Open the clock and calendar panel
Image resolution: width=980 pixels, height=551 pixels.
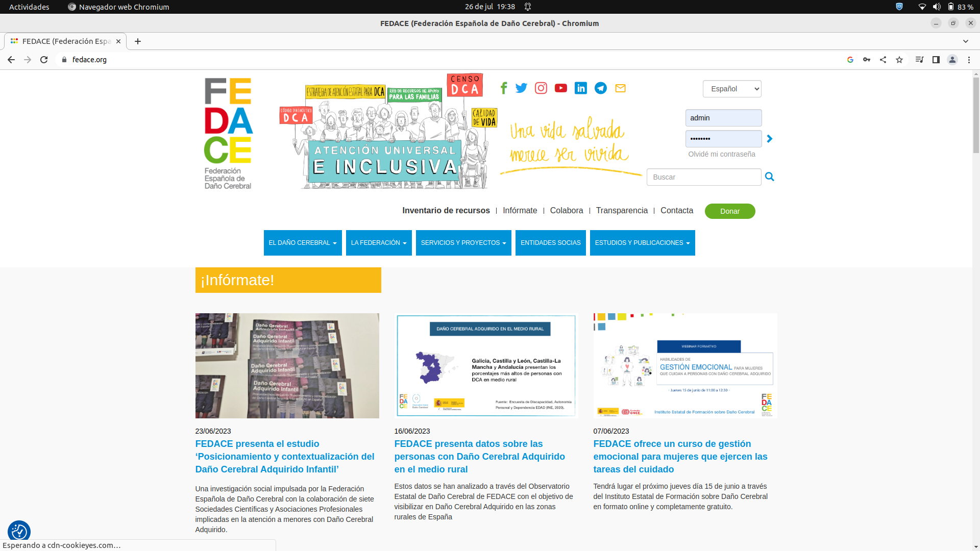[x=490, y=7]
